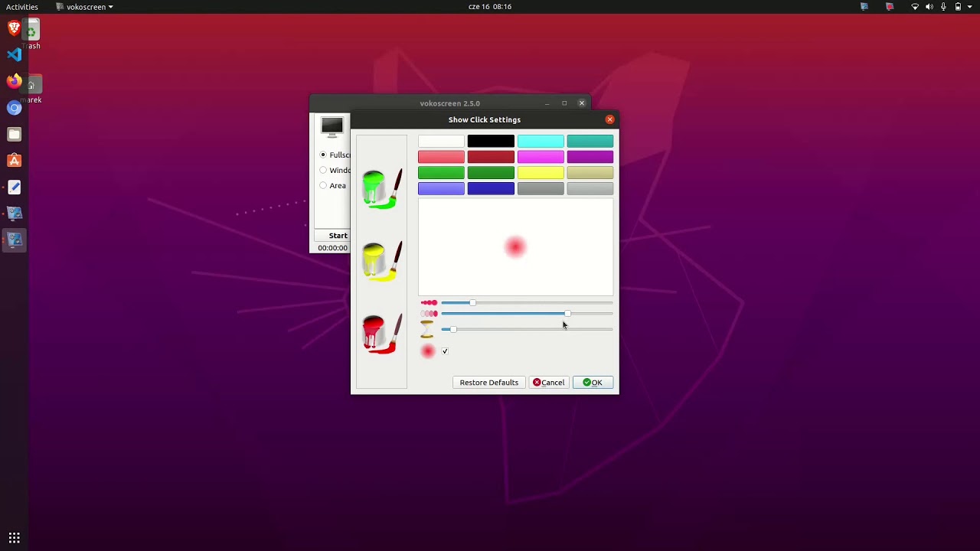Click Start in the vokoscreen window
This screenshot has width=980, height=551.
click(x=338, y=236)
